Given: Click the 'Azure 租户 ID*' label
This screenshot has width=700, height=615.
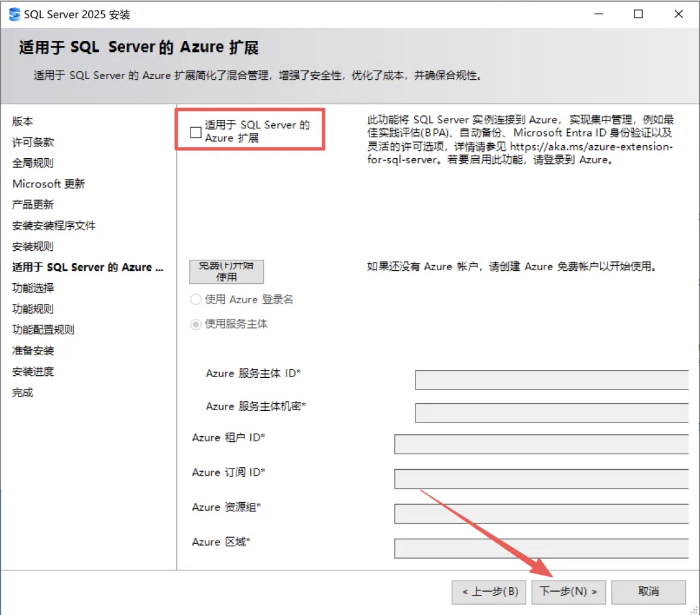Looking at the screenshot, I should pos(229,437).
